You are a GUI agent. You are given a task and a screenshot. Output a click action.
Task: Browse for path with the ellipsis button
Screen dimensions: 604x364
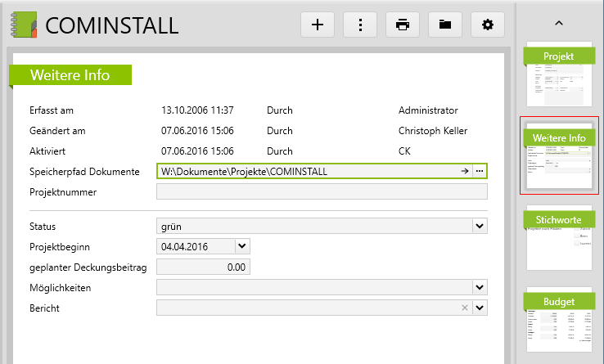(x=480, y=171)
